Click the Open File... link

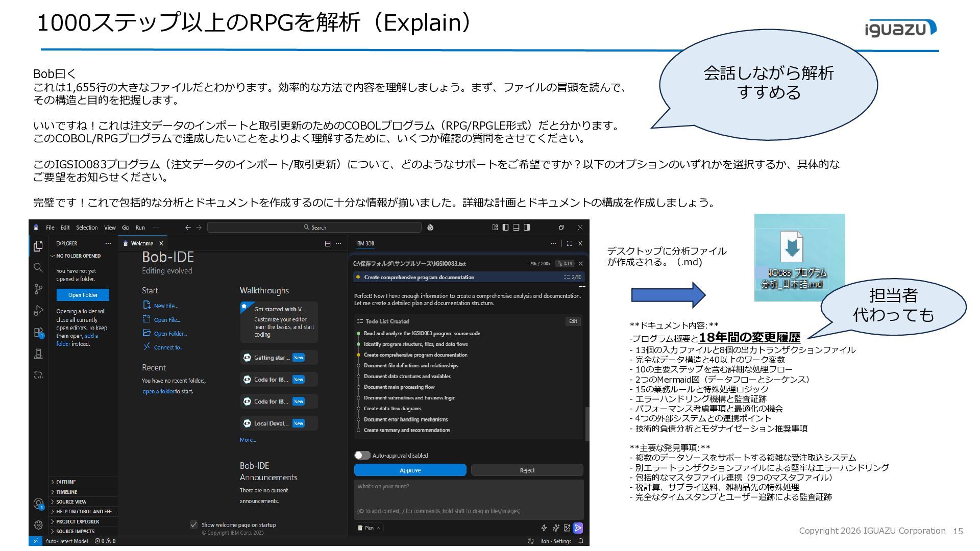(x=162, y=319)
